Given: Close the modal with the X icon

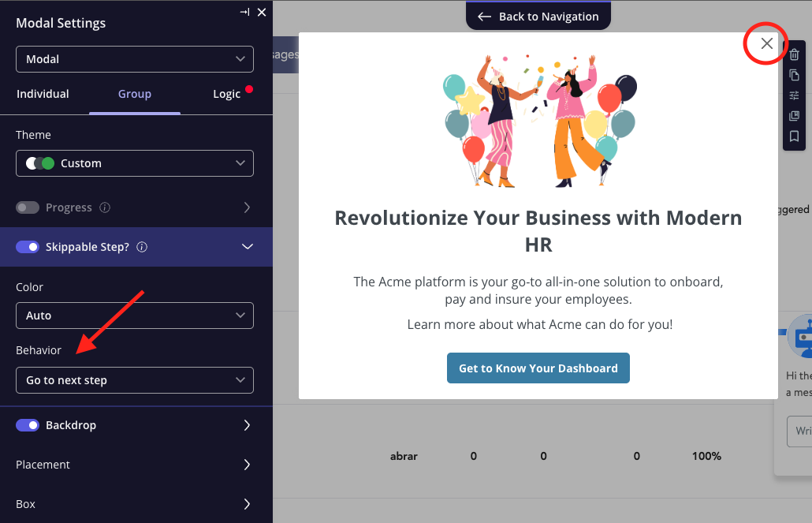Looking at the screenshot, I should (767, 43).
